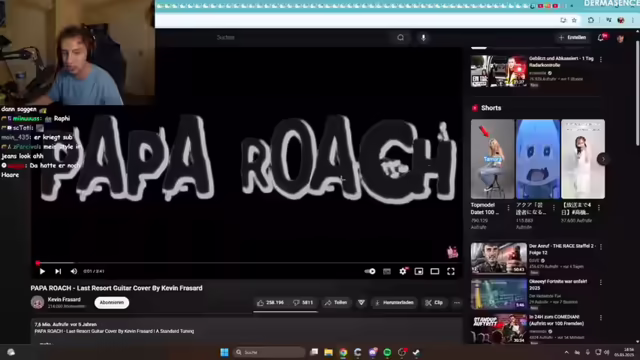Image resolution: width=640 pixels, height=360 pixels.
Task: Open Spotify from taskbar
Action: coord(387,352)
